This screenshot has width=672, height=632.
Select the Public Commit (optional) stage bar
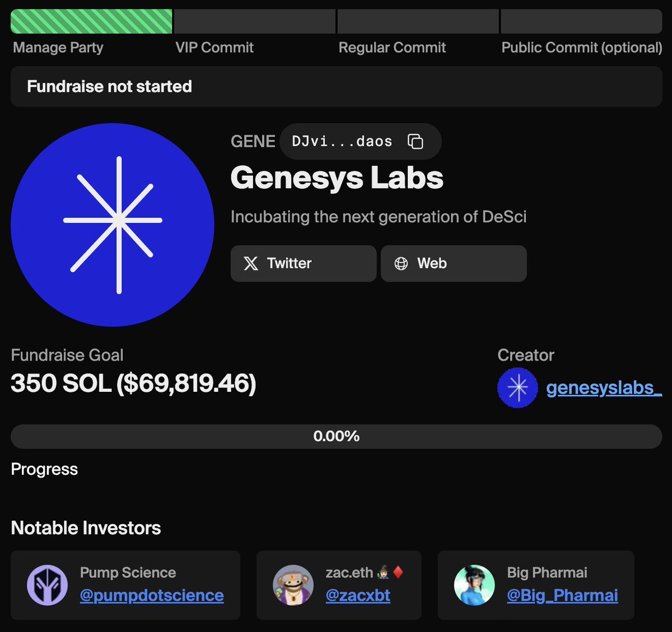click(x=582, y=21)
